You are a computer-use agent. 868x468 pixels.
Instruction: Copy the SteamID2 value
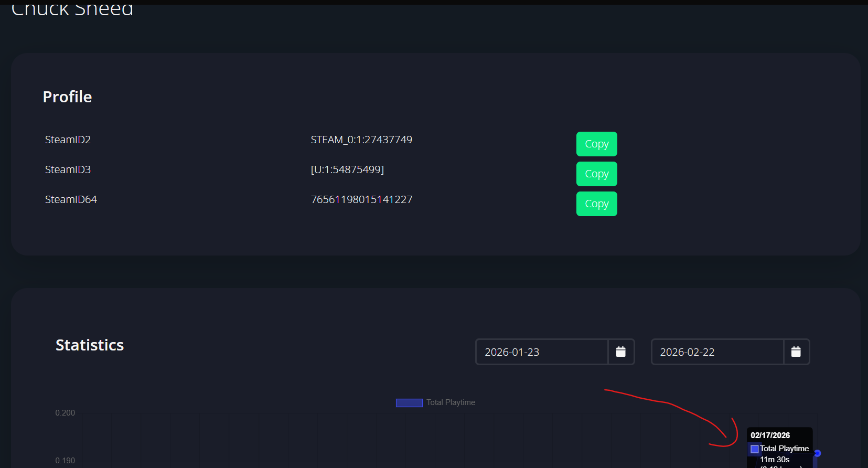pyautogui.click(x=596, y=144)
